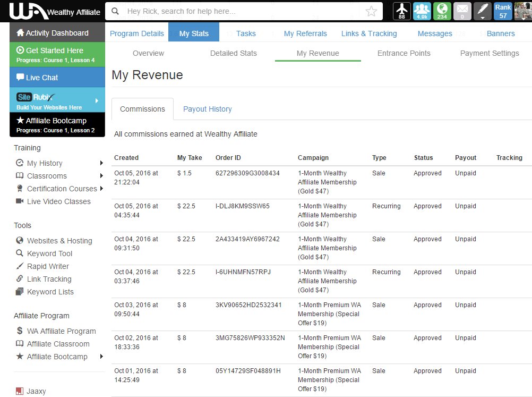Viewport: 532px width, 397px height.
Task: Click the My Take column header
Action: coord(190,157)
